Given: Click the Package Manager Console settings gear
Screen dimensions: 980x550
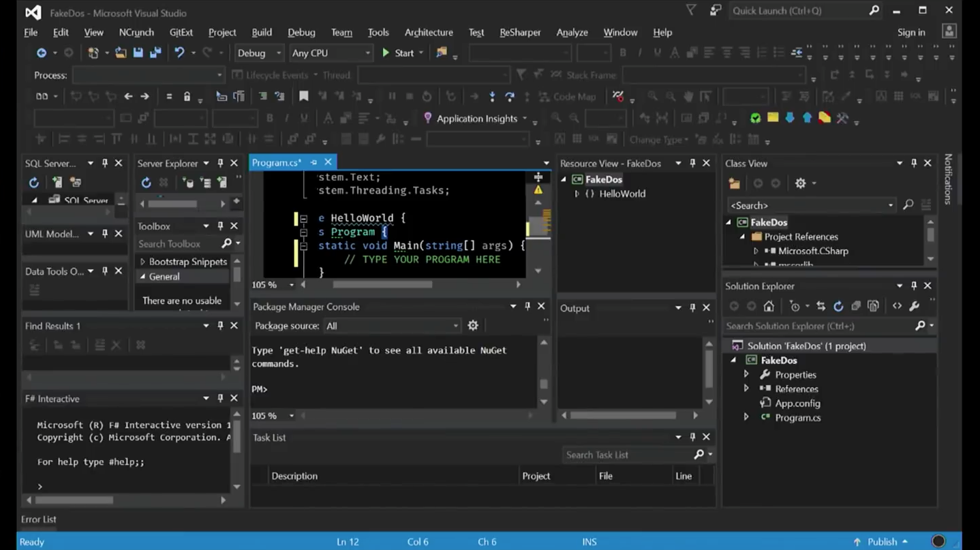Looking at the screenshot, I should pyautogui.click(x=473, y=326).
